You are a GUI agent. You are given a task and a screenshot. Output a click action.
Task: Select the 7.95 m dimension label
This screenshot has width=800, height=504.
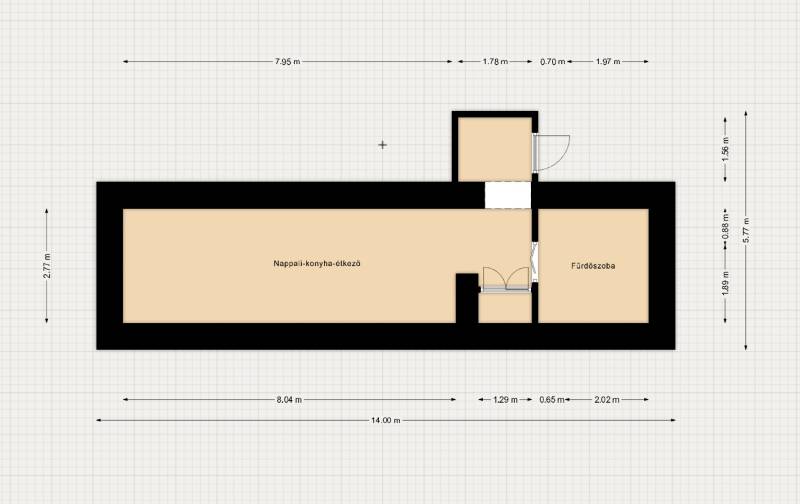(289, 62)
